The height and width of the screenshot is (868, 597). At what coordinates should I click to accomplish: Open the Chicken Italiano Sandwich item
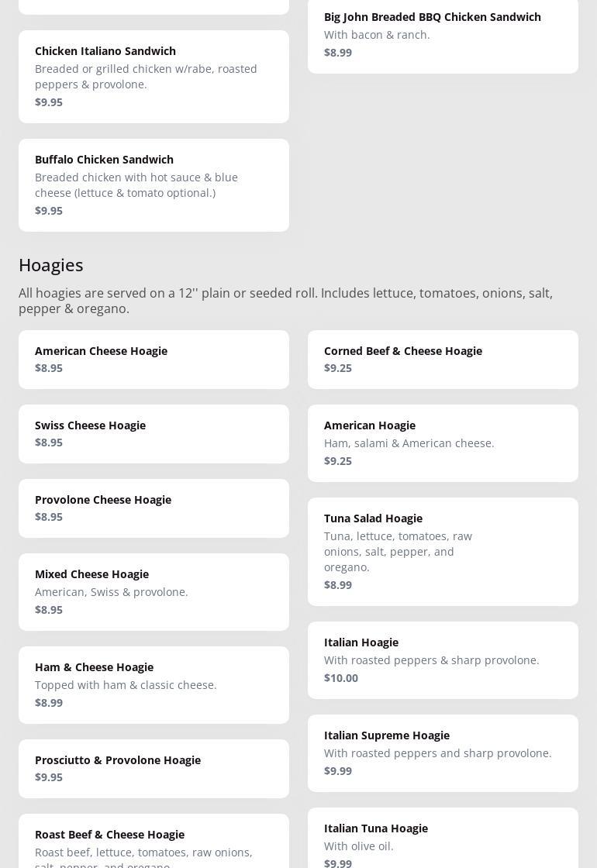(154, 76)
